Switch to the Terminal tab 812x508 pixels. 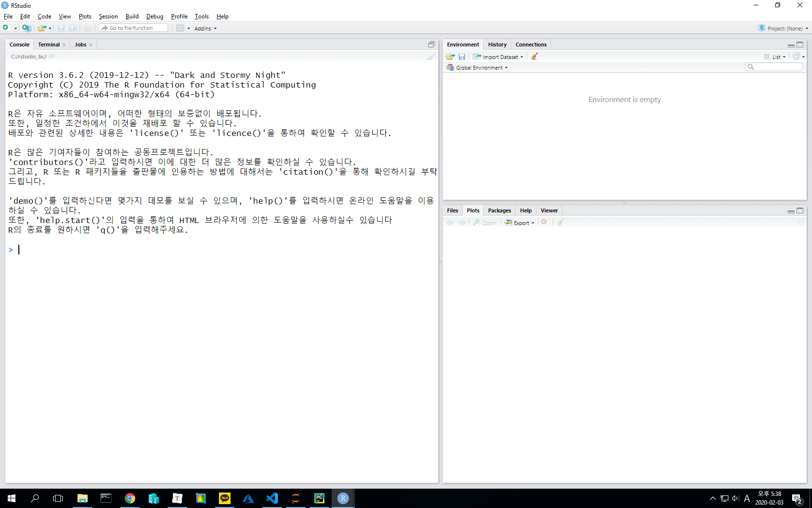pyautogui.click(x=49, y=45)
